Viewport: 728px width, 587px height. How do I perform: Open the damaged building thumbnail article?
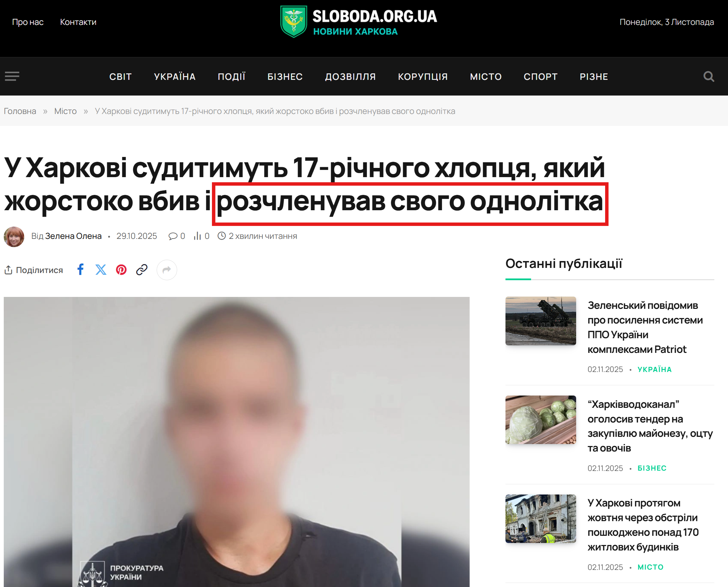[541, 519]
